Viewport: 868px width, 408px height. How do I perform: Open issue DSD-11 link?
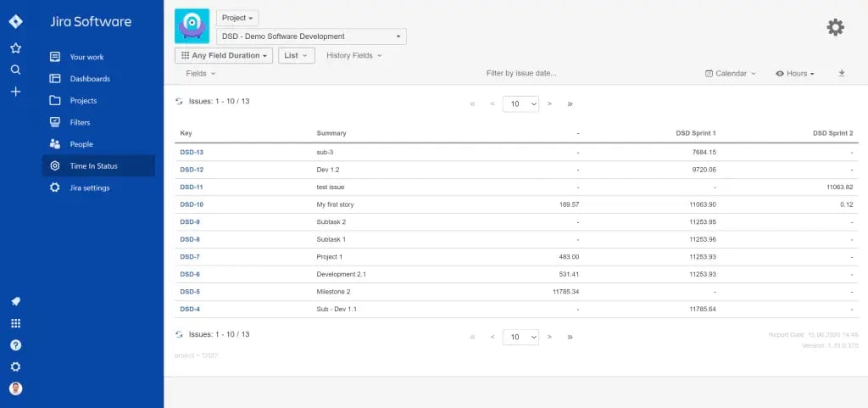tap(192, 187)
